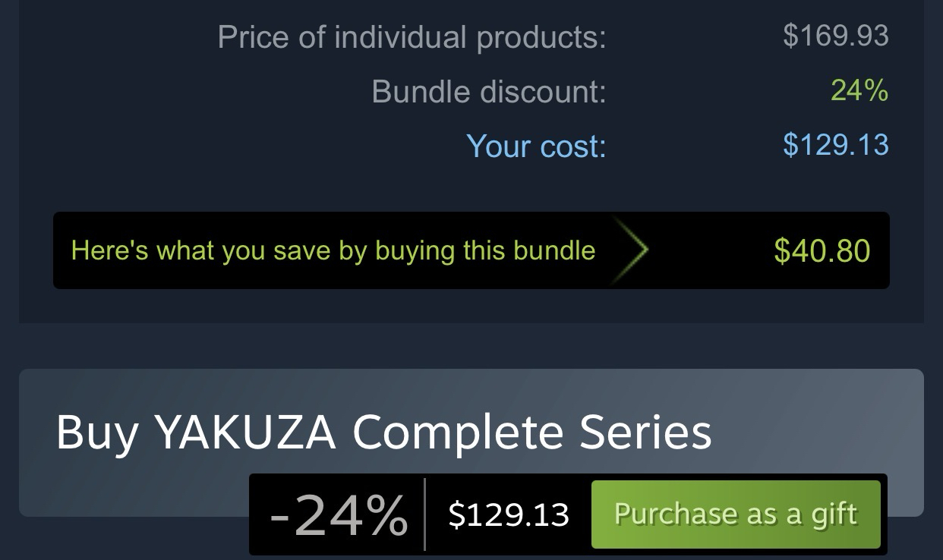
Task: Click the $169.93 individual products price
Action: coord(835,36)
